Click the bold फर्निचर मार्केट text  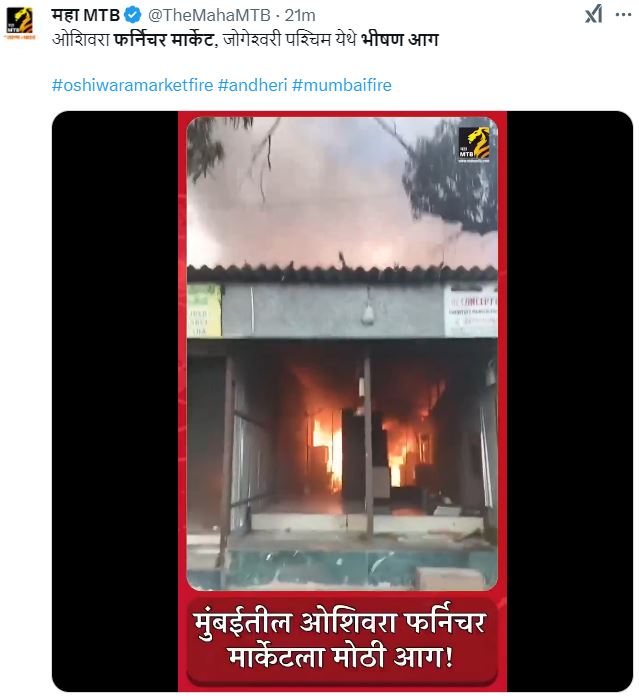164,40
